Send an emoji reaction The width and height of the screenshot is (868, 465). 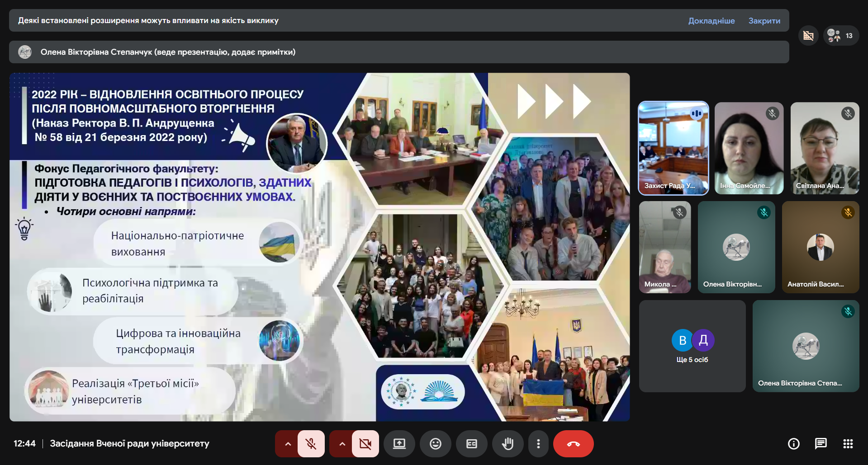click(x=436, y=443)
